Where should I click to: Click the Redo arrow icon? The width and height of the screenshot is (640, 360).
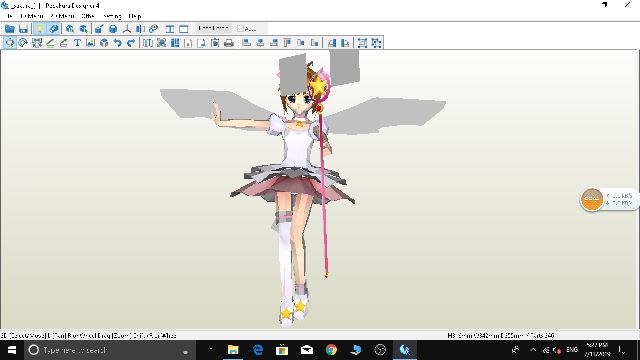(131, 42)
